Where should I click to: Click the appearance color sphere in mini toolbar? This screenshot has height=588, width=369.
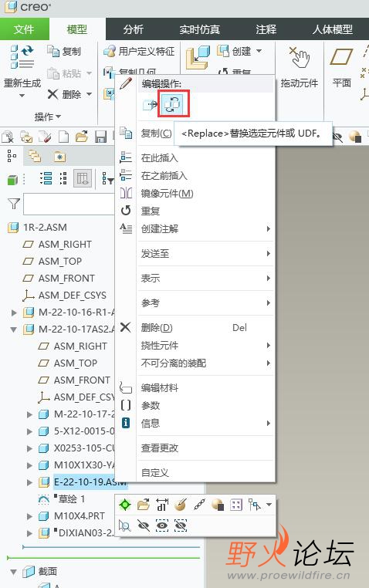[218, 505]
